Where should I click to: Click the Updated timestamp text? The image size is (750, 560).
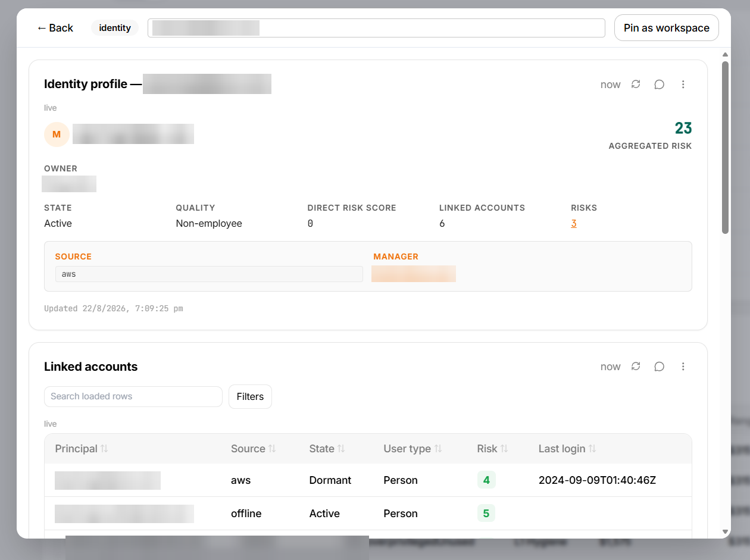(114, 309)
